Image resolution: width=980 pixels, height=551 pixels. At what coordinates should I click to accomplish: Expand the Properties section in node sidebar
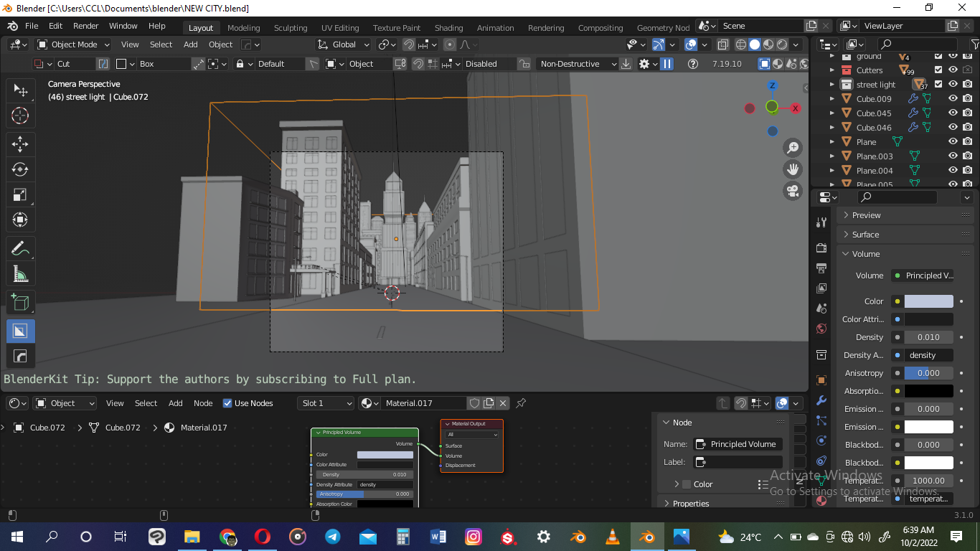pyautogui.click(x=722, y=504)
